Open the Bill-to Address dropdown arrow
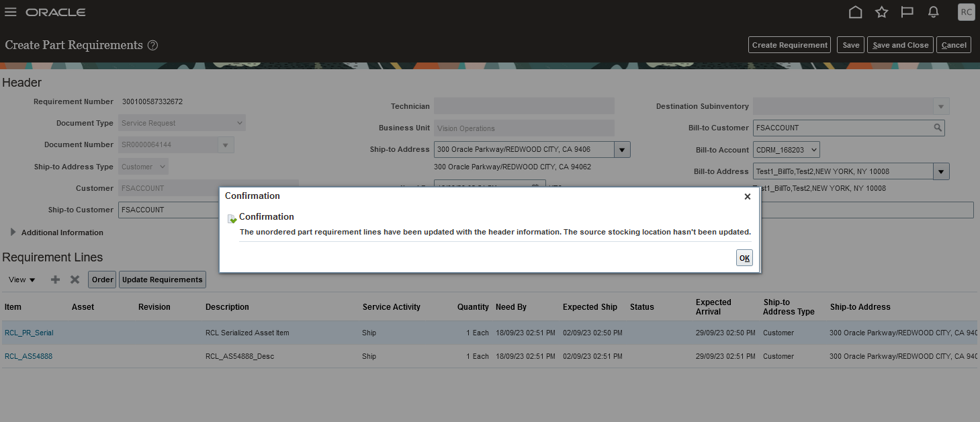 (941, 171)
